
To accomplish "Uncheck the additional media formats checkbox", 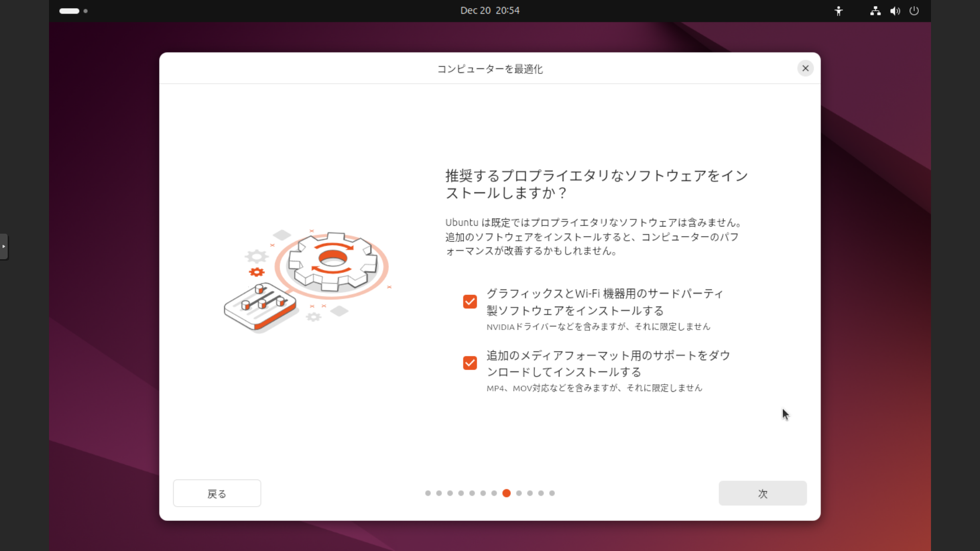I will coord(470,363).
